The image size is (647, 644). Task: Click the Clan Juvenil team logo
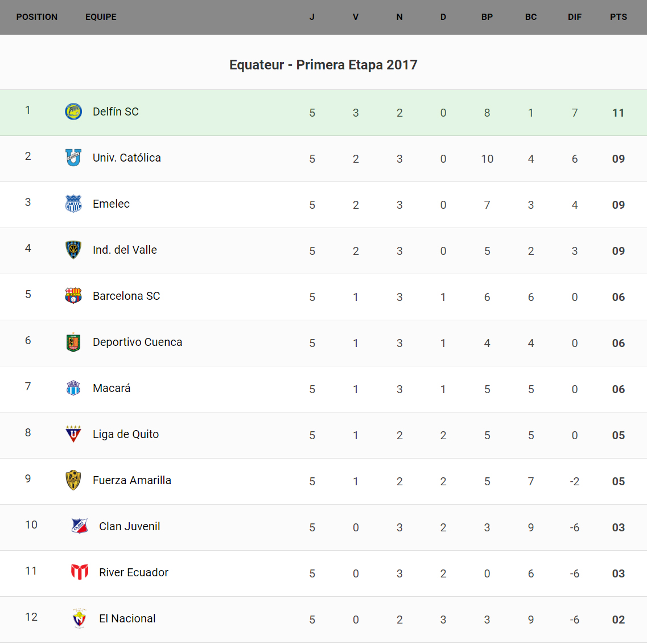80,526
